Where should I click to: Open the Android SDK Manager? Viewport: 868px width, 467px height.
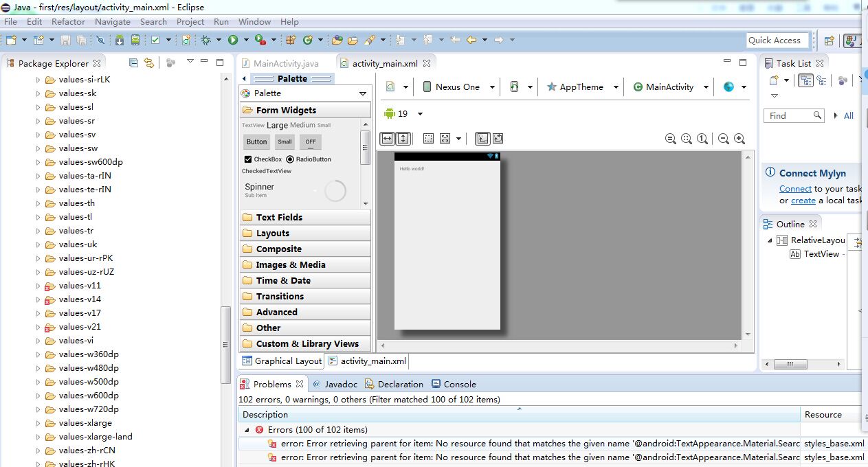pos(120,41)
